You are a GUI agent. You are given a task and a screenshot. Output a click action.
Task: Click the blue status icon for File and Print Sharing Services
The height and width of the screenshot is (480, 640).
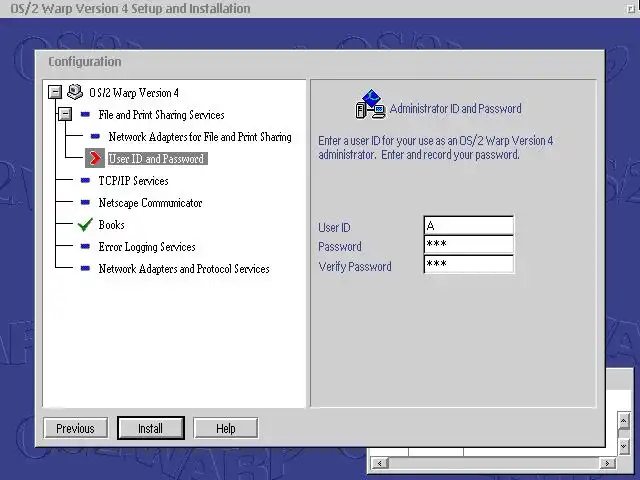click(85, 114)
